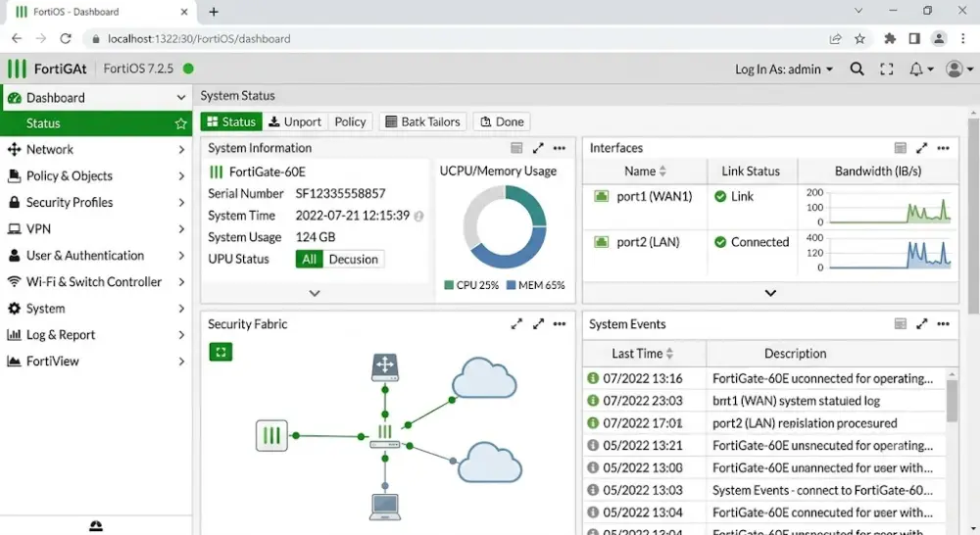Select the lower cloud in topology
Screen dimensions: 980x535
[x=489, y=462]
